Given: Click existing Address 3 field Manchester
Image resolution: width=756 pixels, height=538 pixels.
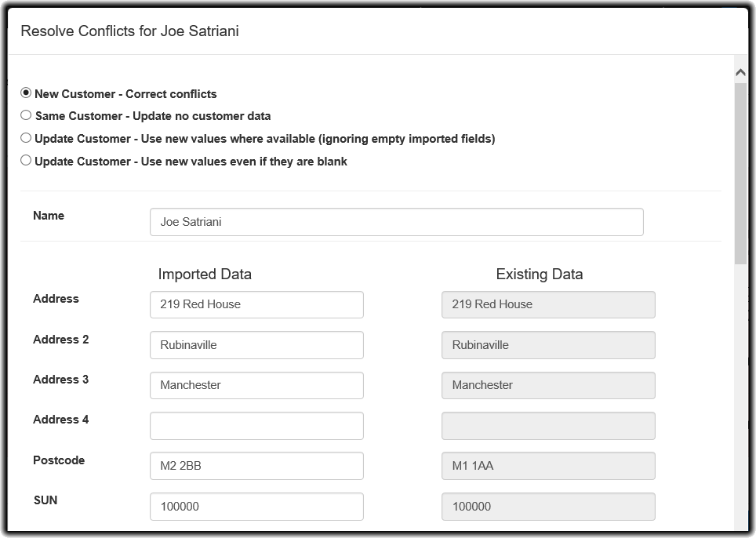Looking at the screenshot, I should coord(548,385).
